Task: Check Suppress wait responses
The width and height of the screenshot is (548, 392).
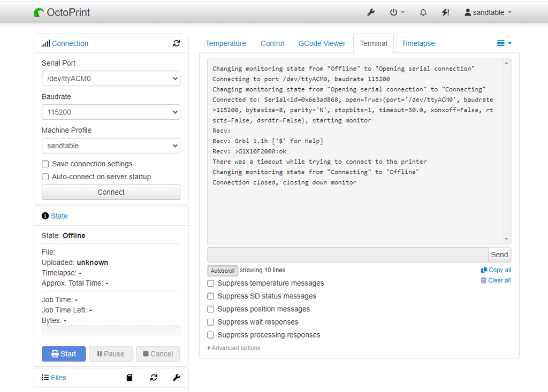Action: (x=211, y=322)
